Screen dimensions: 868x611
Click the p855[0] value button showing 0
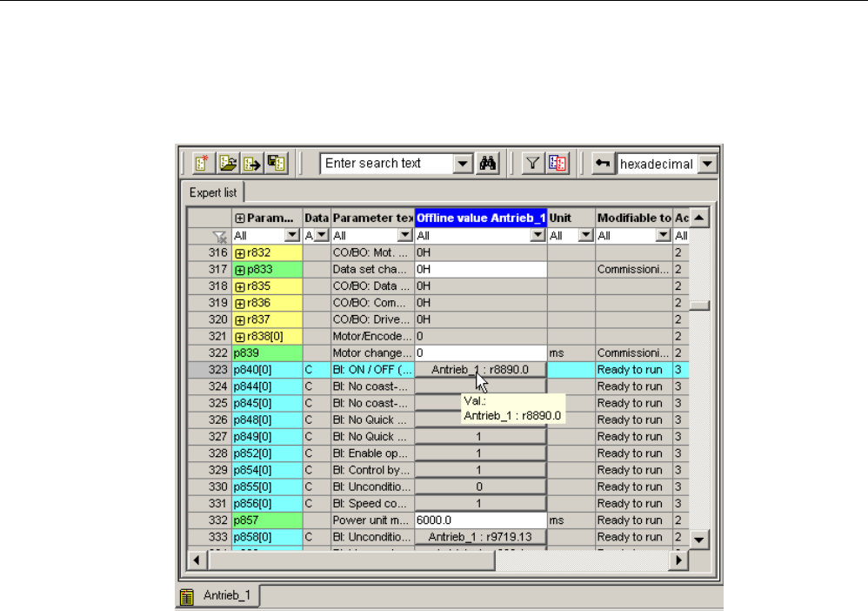point(480,487)
